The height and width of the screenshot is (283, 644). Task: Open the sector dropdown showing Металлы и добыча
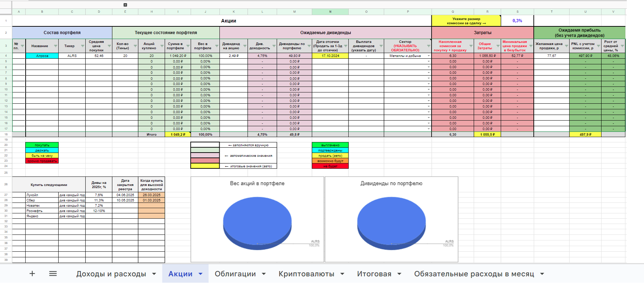coord(429,56)
